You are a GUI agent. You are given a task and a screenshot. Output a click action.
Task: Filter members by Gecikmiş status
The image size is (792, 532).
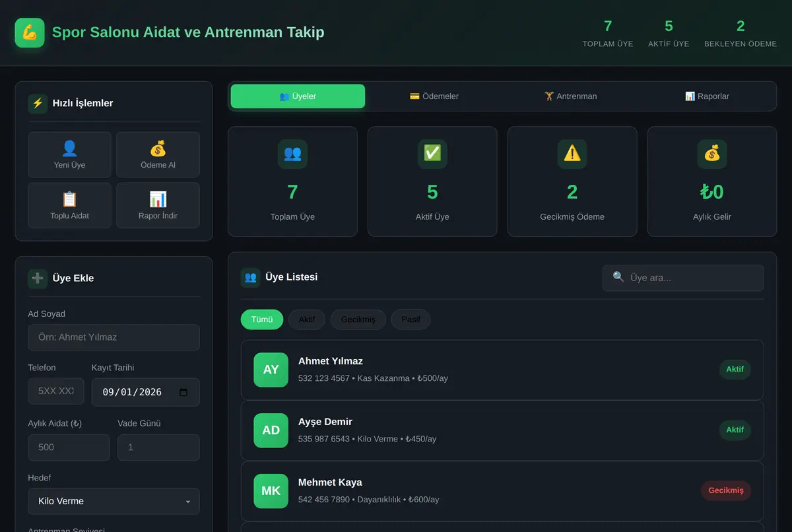[x=358, y=319]
